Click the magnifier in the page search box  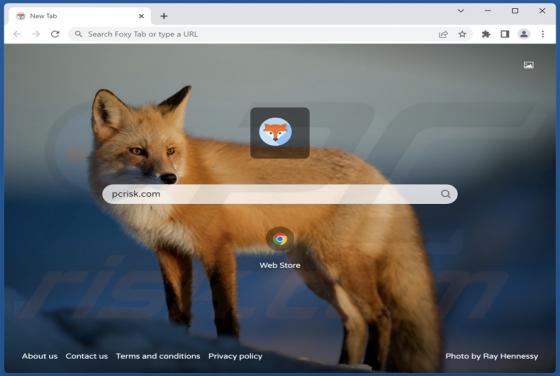pyautogui.click(x=445, y=194)
